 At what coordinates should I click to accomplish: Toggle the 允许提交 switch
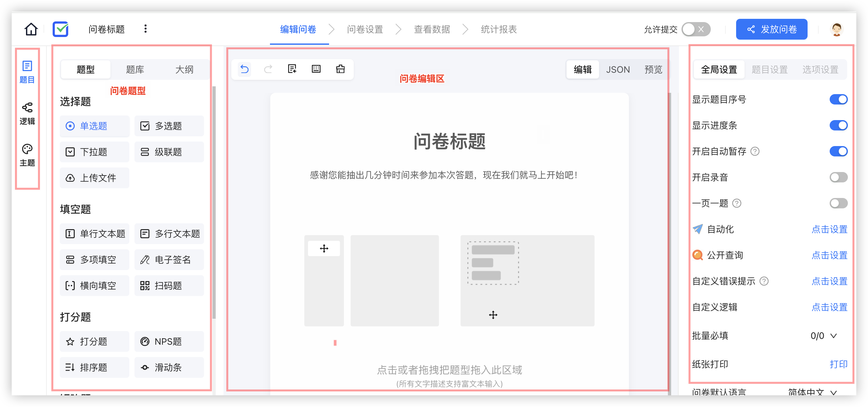[x=696, y=29]
